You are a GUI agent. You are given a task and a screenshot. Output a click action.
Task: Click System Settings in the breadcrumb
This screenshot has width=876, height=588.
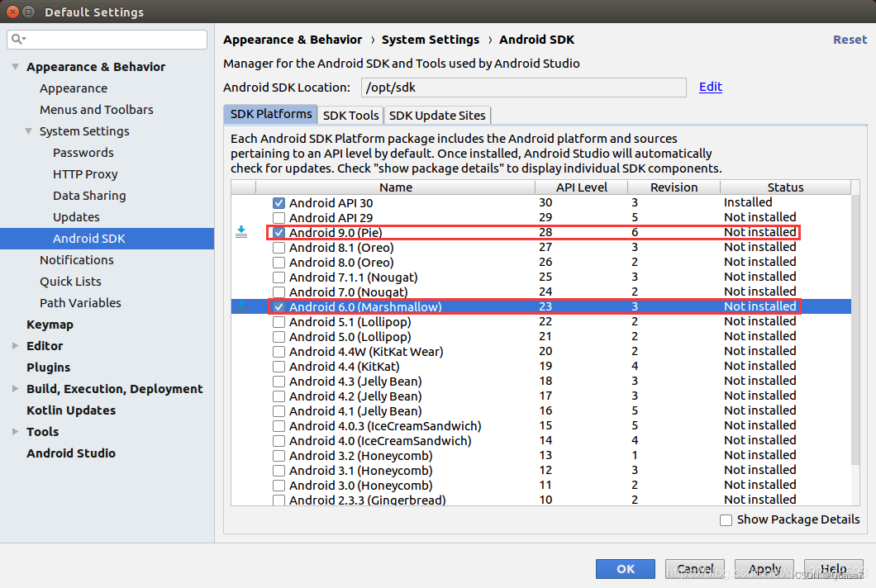[x=431, y=40]
